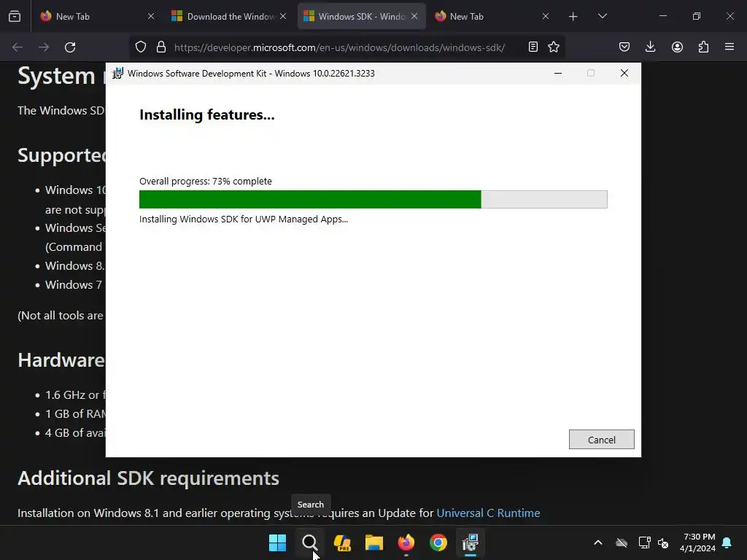Click Additional SDK requirements heading

pos(148,478)
